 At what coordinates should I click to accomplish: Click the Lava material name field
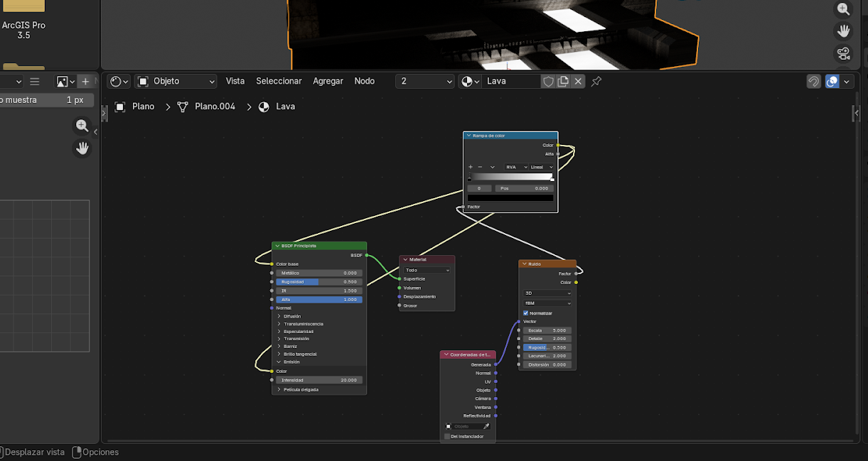pyautogui.click(x=510, y=82)
